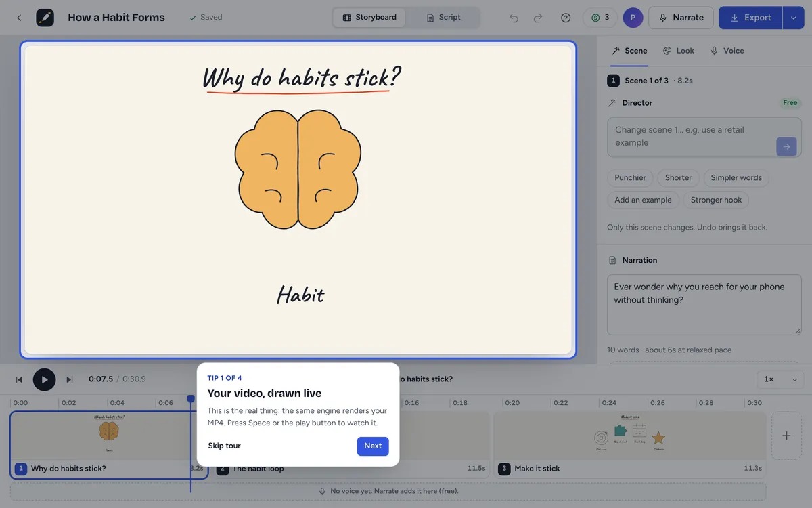Image resolution: width=812 pixels, height=508 pixels.
Task: Click the back arrow icon
Action: [19, 18]
